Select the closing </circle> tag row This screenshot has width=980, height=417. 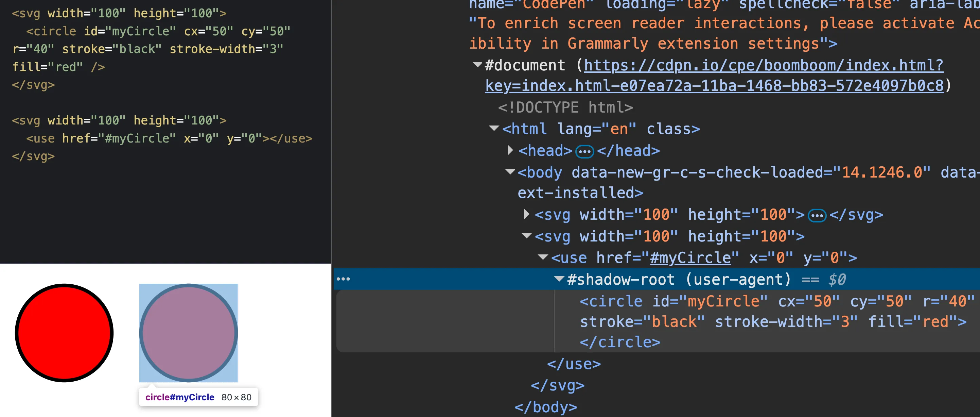(x=620, y=342)
